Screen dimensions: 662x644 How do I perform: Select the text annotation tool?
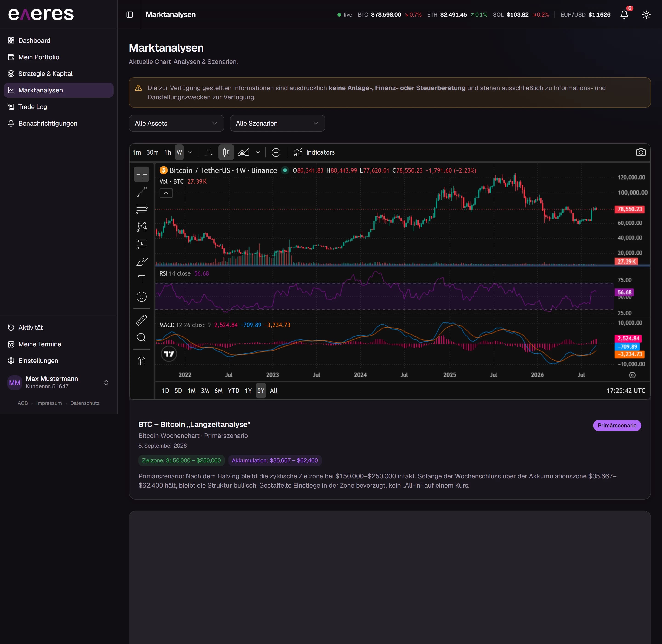[x=141, y=279]
